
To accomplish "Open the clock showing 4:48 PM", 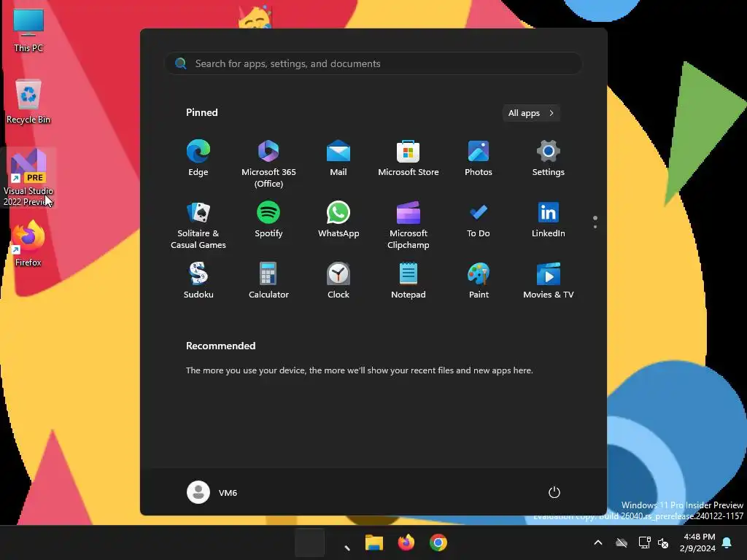I will click(697, 542).
